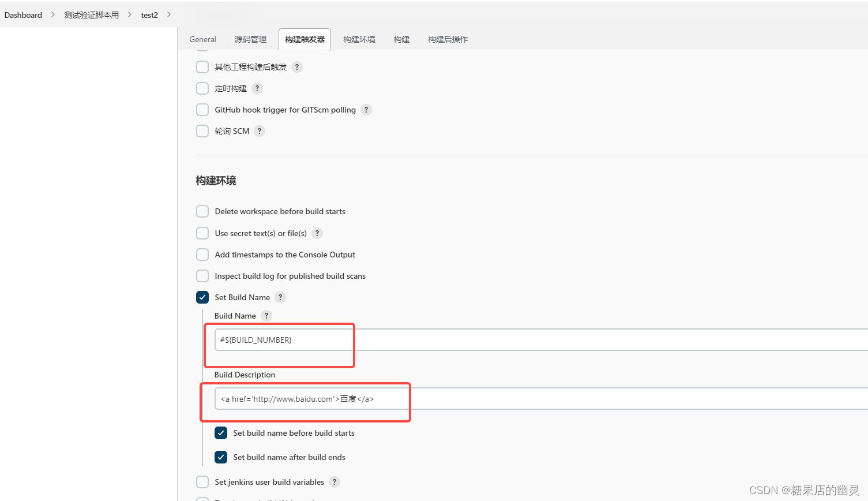Open help icon beside Set Build Name checkbox
The height and width of the screenshot is (501, 868).
(280, 297)
